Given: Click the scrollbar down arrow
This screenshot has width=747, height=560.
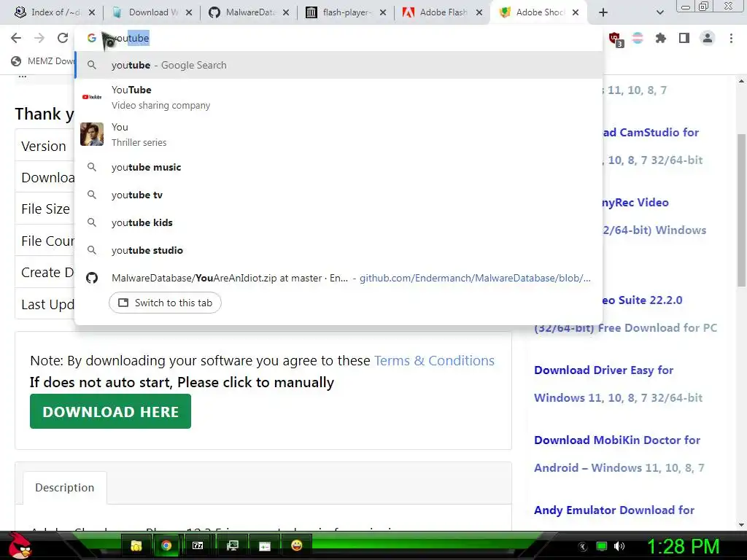Looking at the screenshot, I should click(x=741, y=525).
